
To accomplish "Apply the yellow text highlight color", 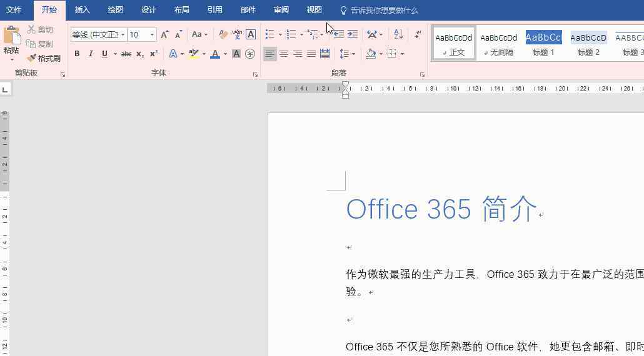I will (194, 54).
